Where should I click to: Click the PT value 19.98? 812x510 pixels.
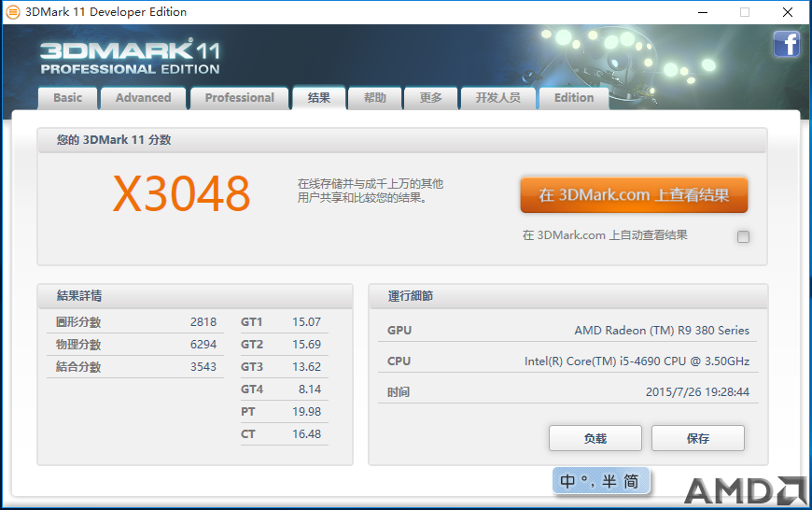pyautogui.click(x=306, y=412)
